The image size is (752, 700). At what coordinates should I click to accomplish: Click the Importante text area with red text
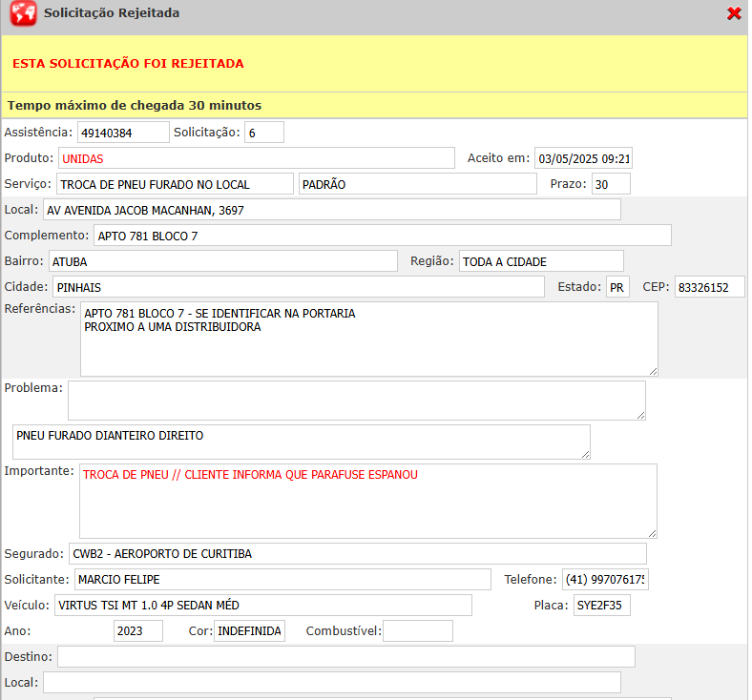click(x=367, y=502)
